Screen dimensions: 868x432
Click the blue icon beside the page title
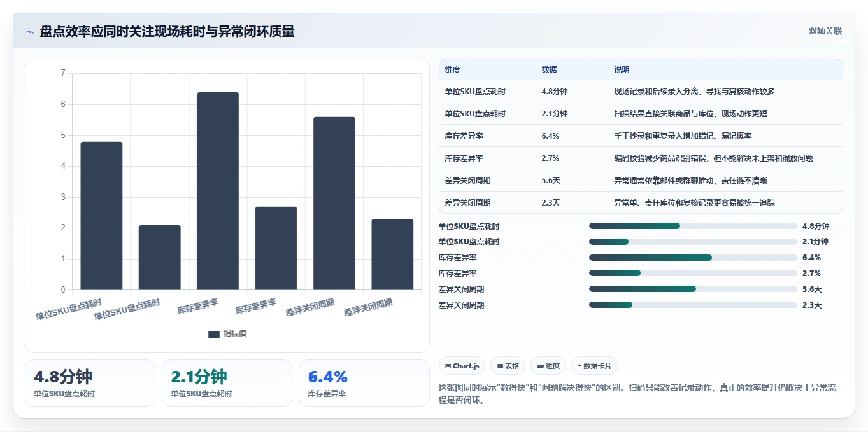pos(30,32)
